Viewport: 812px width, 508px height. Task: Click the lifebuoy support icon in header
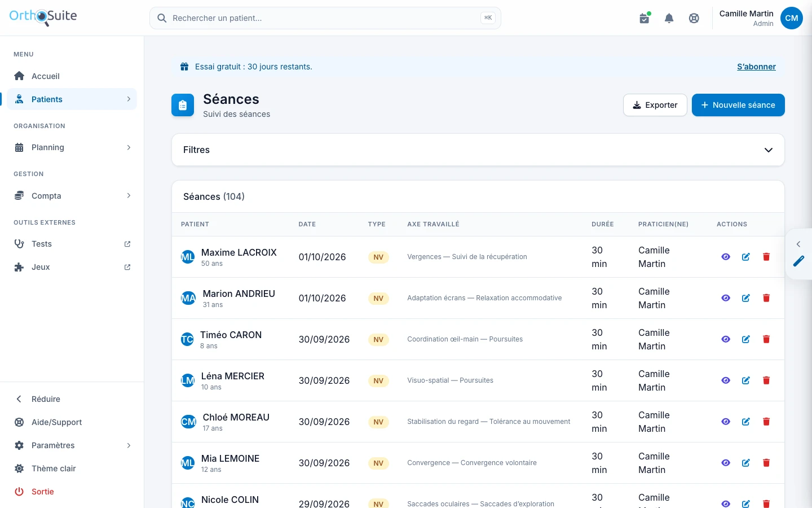click(x=694, y=18)
